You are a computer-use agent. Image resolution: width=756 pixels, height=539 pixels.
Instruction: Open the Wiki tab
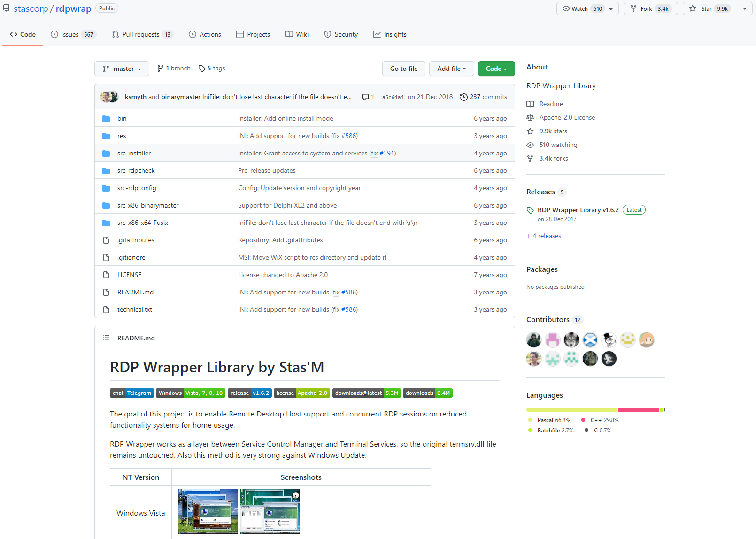tap(297, 34)
